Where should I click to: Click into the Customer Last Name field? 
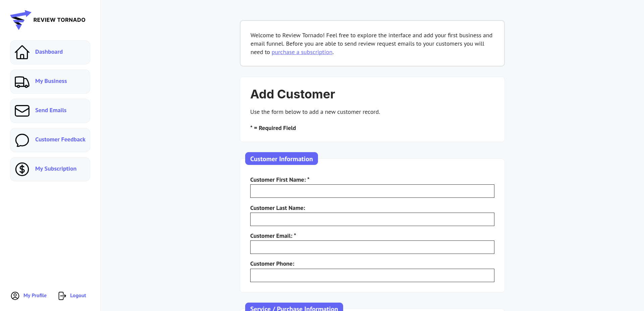[372, 219]
